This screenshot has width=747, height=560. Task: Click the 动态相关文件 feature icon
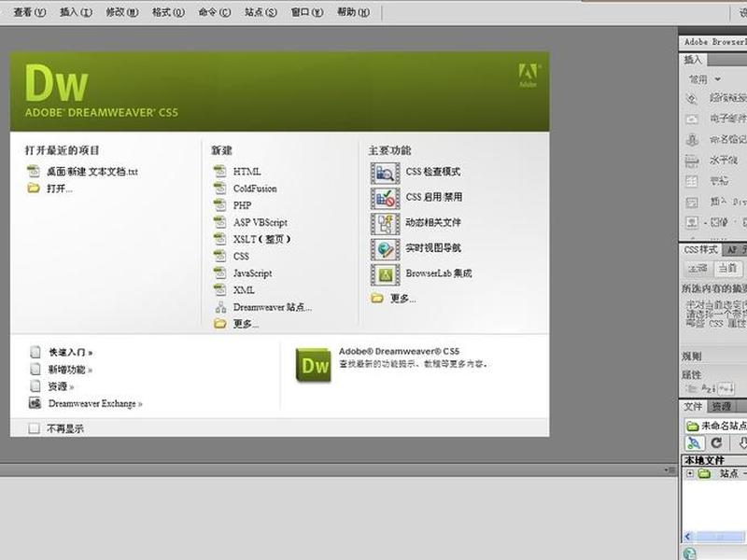point(385,223)
